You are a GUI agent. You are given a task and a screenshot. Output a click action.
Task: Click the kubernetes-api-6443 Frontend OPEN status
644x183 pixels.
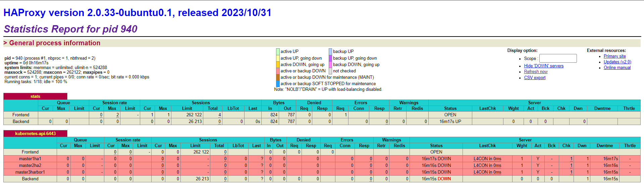coord(436,152)
